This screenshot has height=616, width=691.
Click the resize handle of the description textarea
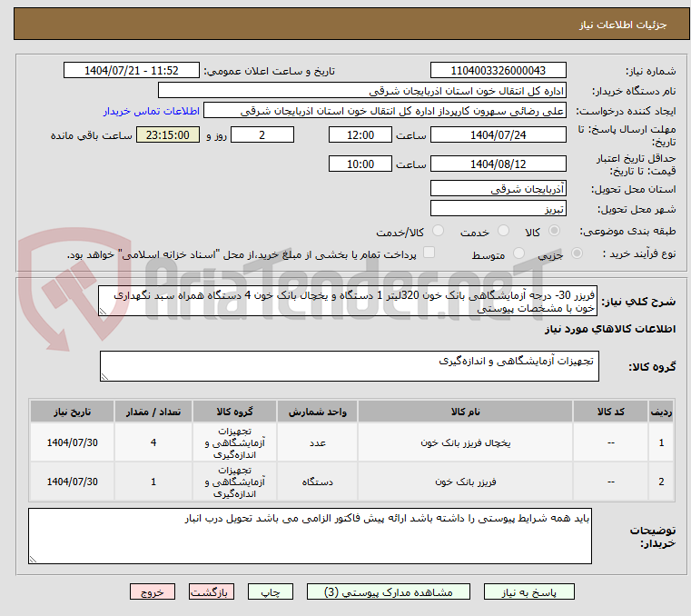pyautogui.click(x=103, y=312)
